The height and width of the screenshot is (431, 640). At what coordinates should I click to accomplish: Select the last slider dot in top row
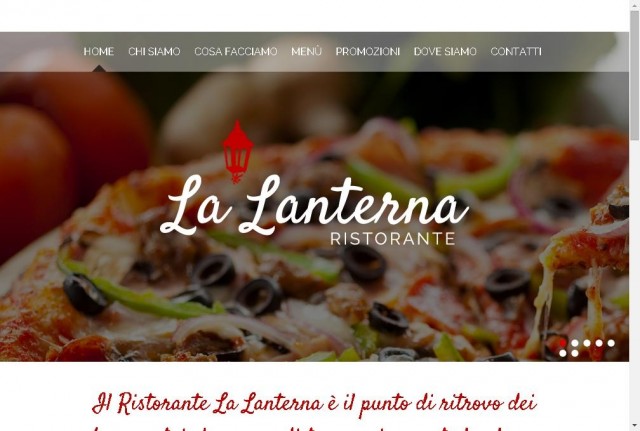611,343
